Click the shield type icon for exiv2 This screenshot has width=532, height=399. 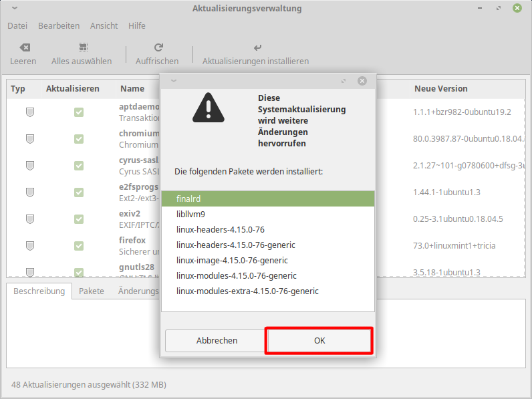coord(30,219)
